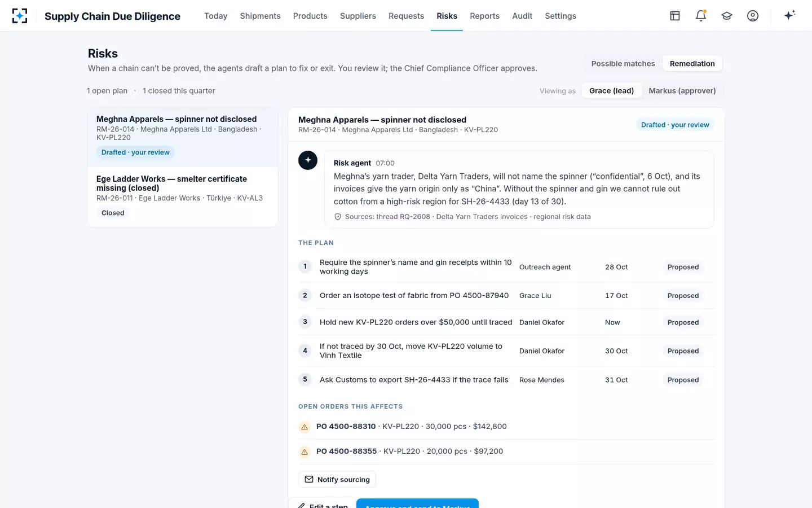Click the Supply Chain Due Diligence logo icon

point(20,16)
